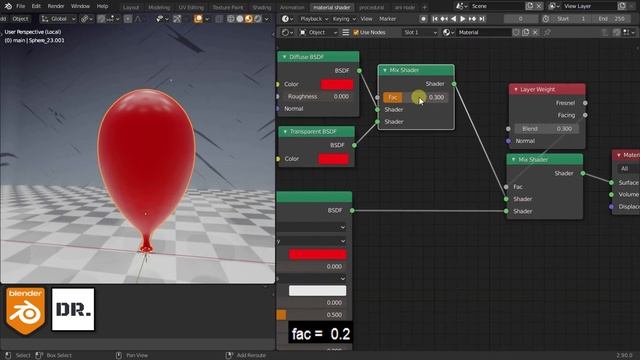The height and width of the screenshot is (360, 640).
Task: Click the Start frame field
Action: [x=571, y=19]
